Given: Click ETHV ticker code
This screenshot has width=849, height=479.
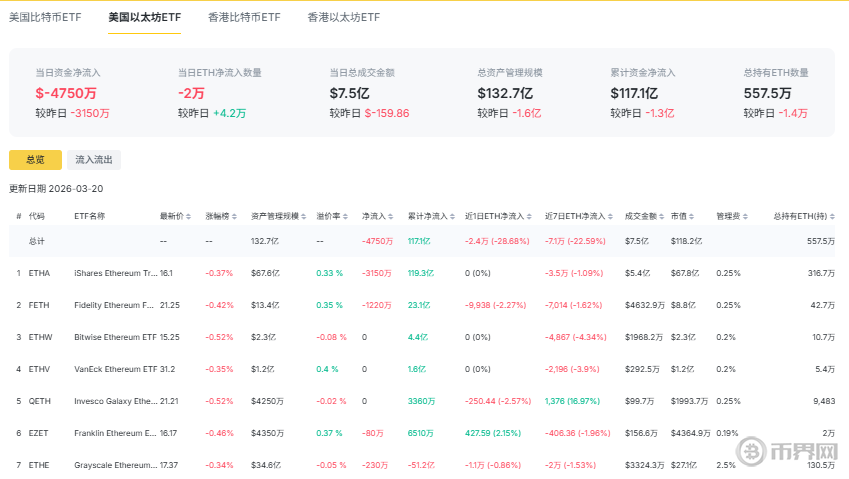Looking at the screenshot, I should (39, 369).
